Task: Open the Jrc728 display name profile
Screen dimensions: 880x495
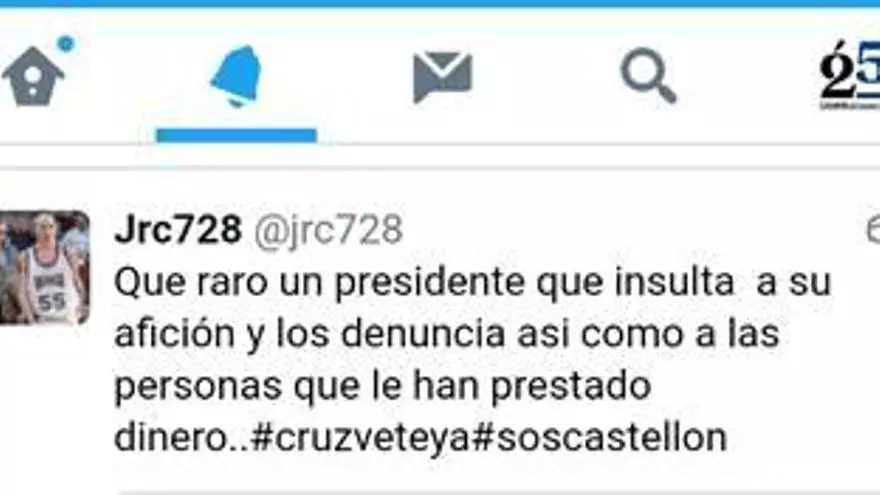Action: pyautogui.click(x=178, y=230)
